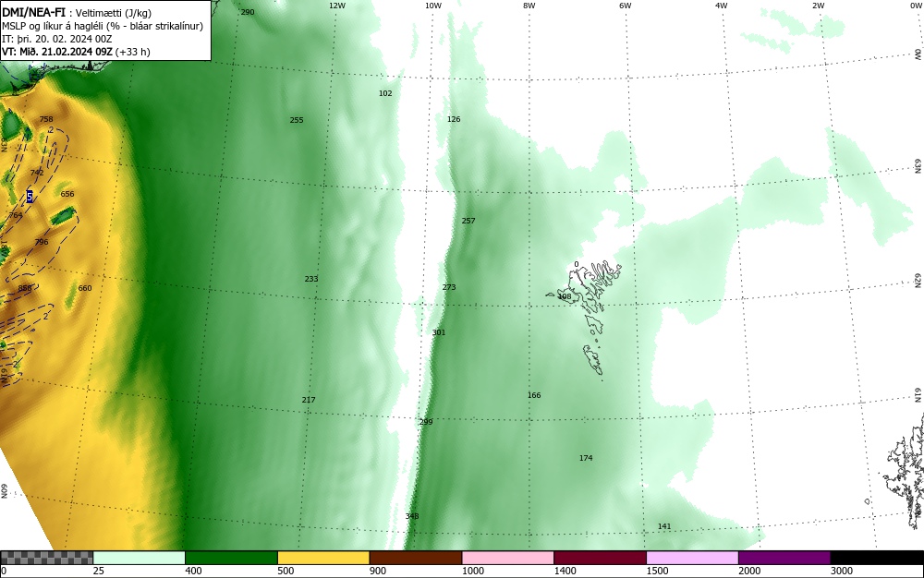The width and height of the screenshot is (924, 578).
Task: Click the '126' map value
Action: coord(454,119)
